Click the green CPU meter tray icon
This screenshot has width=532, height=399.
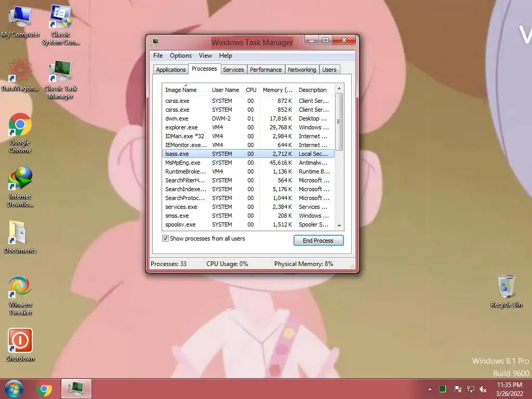pos(443,389)
